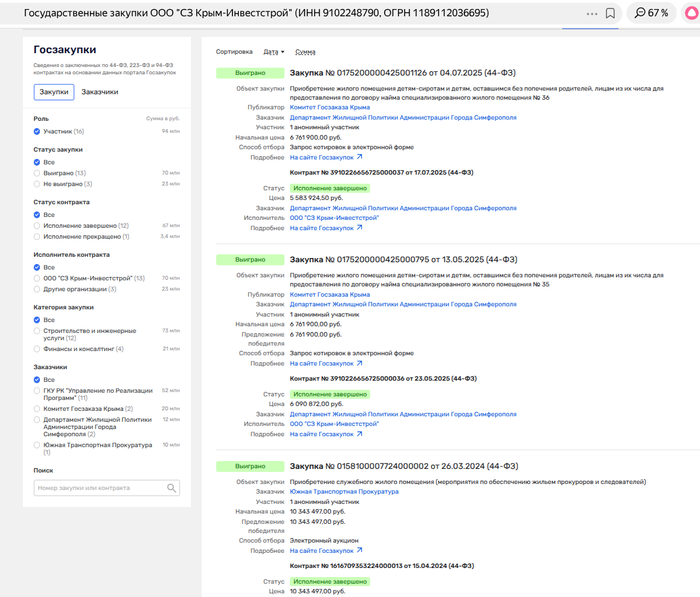Open the three-dots page menu in the address bar
The width and height of the screenshot is (700, 597).
coord(592,13)
